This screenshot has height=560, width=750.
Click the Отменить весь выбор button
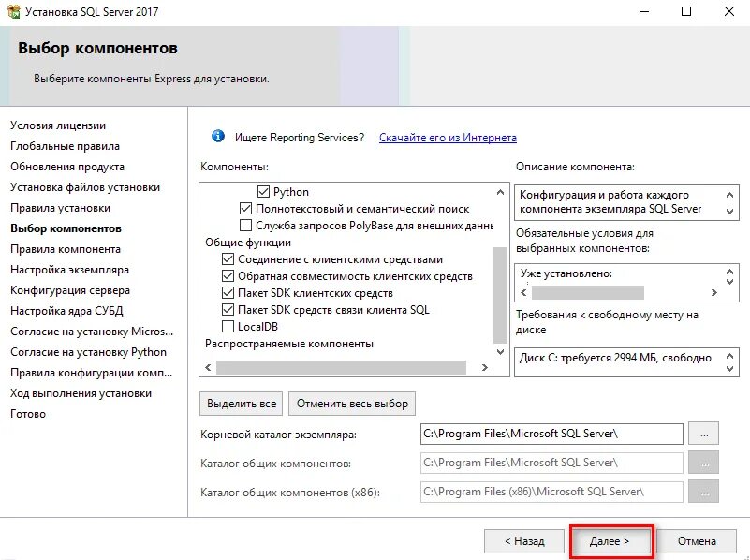click(352, 404)
